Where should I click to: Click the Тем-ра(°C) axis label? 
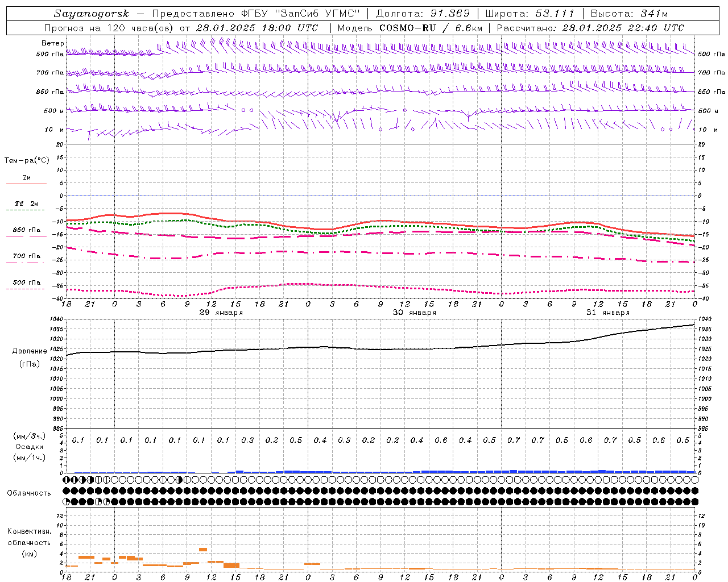click(x=27, y=161)
